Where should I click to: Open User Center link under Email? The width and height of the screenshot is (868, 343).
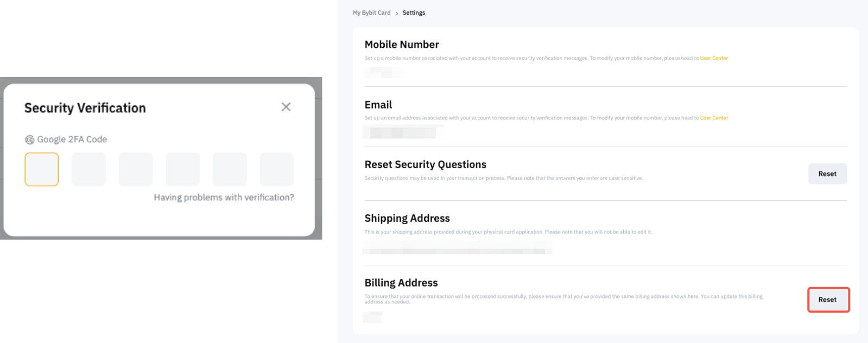(714, 118)
